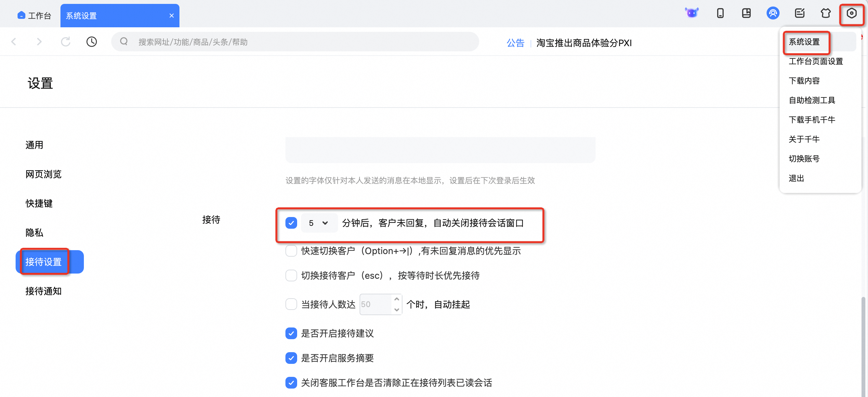Choose 工作台页面设置 in the menu
Image resolution: width=868 pixels, height=397 pixels.
pos(815,61)
